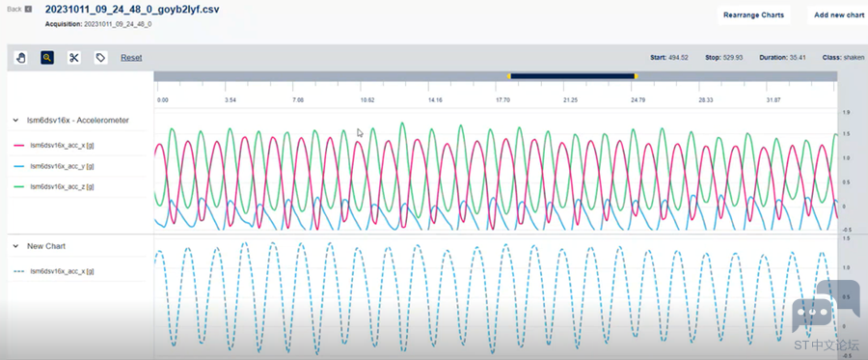Toggle blue acc_y series in legend
Viewport: 868px width, 360px height.
pyautogui.click(x=54, y=166)
